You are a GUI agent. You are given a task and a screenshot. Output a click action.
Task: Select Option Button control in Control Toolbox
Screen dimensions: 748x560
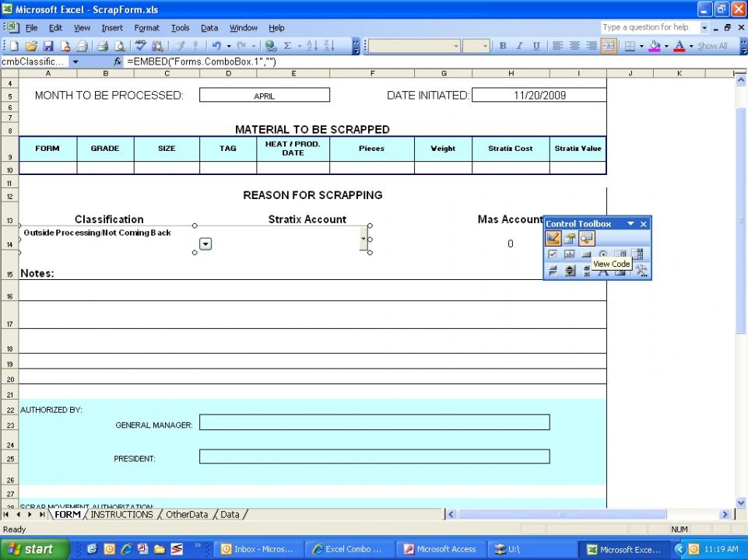click(x=603, y=254)
